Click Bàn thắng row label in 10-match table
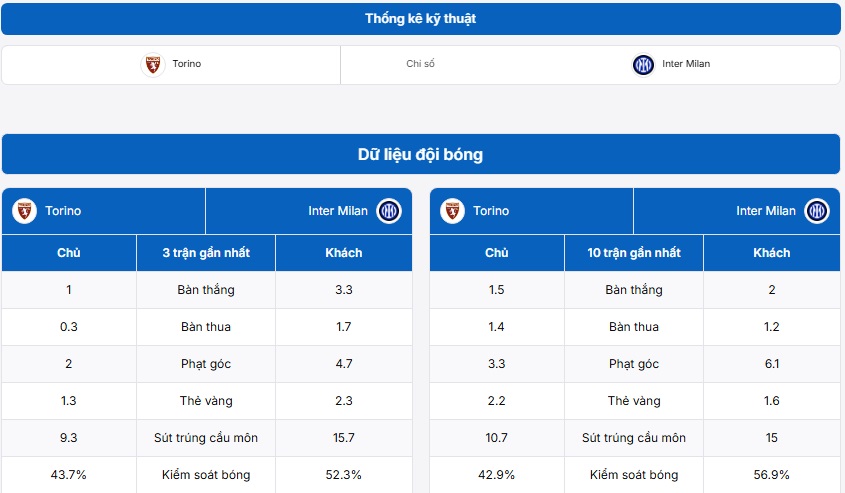Viewport: 845px width, 493px height. tap(634, 290)
